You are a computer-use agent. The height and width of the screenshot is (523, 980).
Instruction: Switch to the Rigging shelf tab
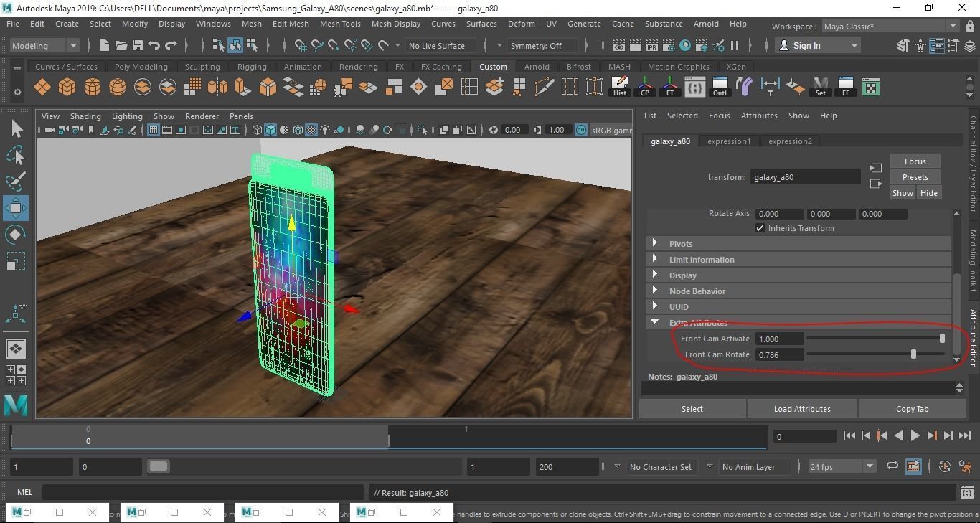(x=252, y=67)
